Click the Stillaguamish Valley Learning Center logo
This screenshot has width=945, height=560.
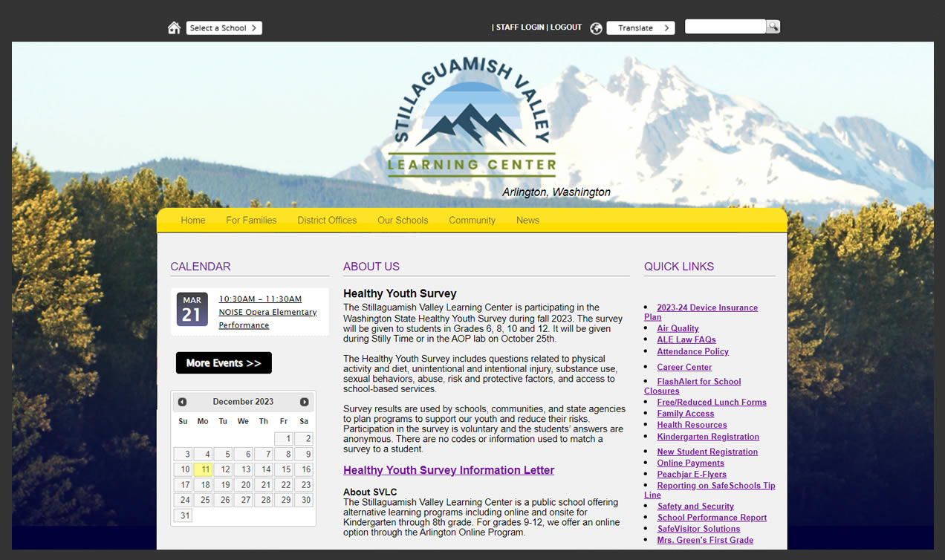472,117
